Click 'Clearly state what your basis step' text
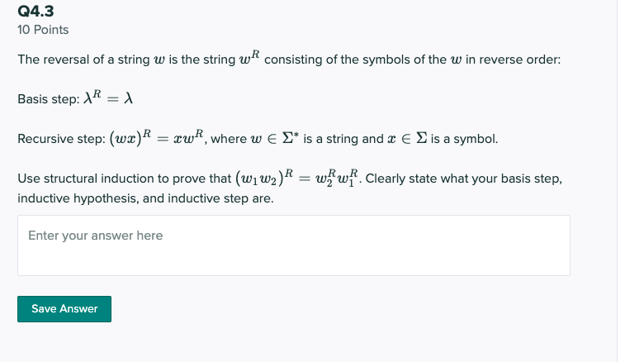Image resolution: width=644 pixels, height=362 pixels. 464,179
